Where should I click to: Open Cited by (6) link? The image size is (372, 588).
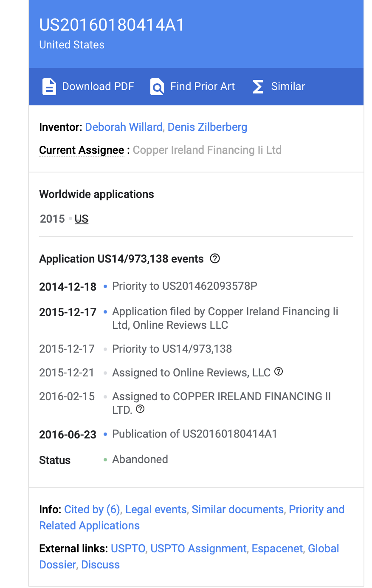pos(92,509)
